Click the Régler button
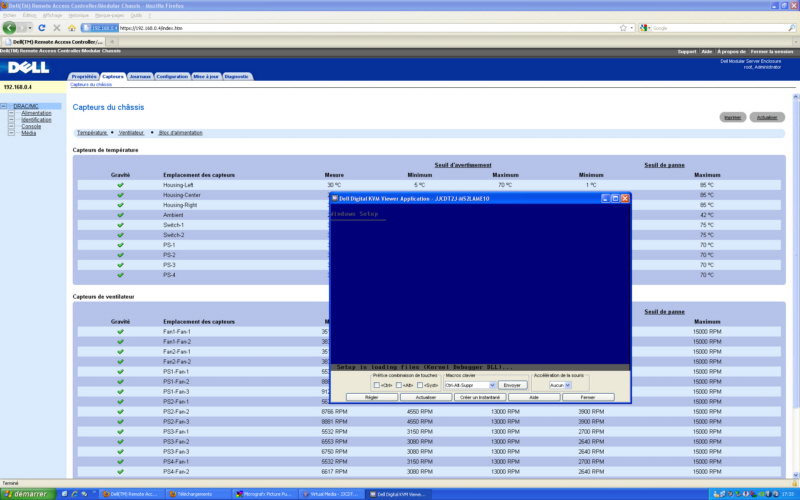 (371, 397)
